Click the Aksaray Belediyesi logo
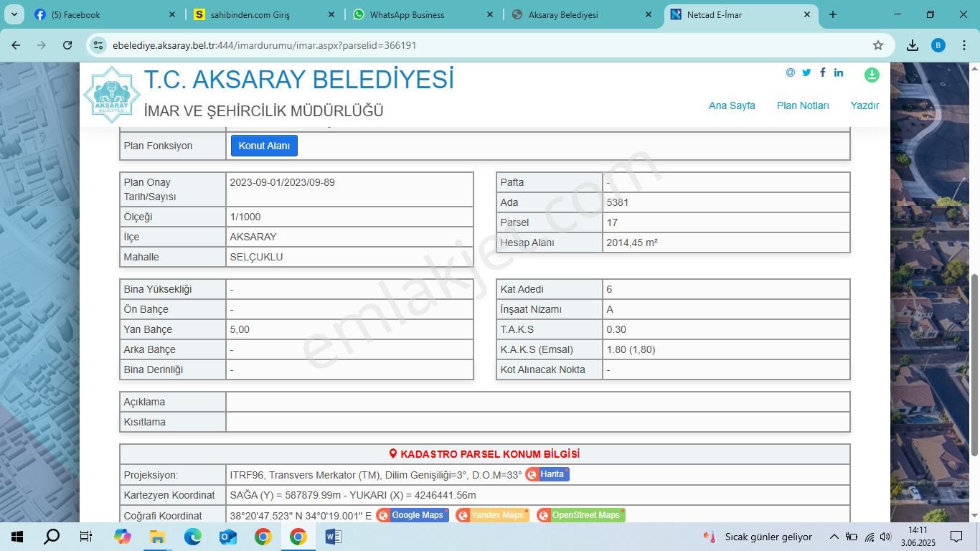The image size is (980, 551). (x=111, y=95)
